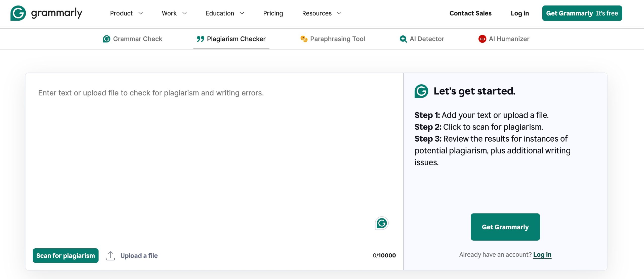Image resolution: width=644 pixels, height=279 pixels.
Task: Click the grammarly wordmark text
Action: point(57,13)
